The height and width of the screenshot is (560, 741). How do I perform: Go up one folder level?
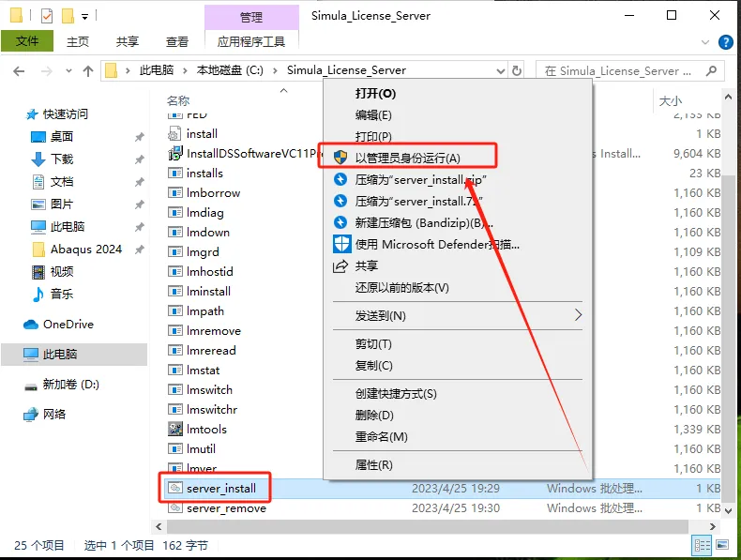pos(88,71)
